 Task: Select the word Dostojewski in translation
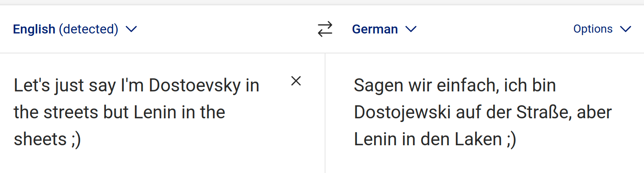coord(402,113)
